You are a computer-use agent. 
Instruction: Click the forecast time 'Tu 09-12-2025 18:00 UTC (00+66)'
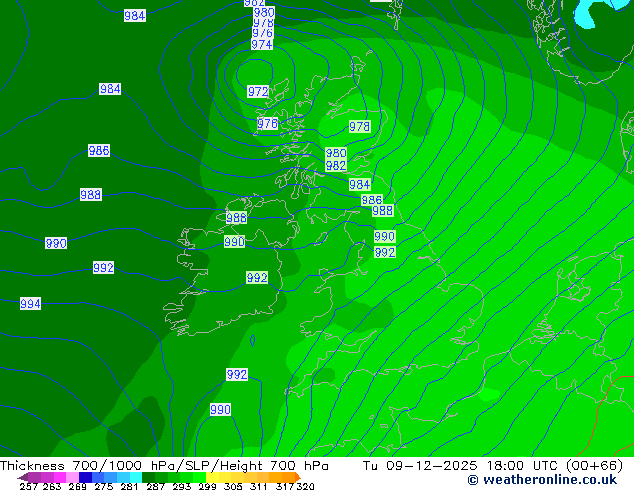coord(492,466)
